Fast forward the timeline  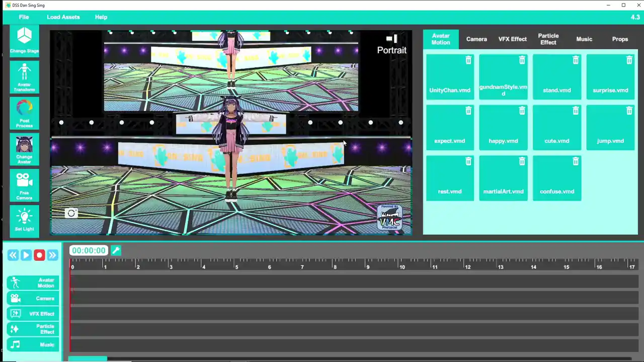coord(52,255)
